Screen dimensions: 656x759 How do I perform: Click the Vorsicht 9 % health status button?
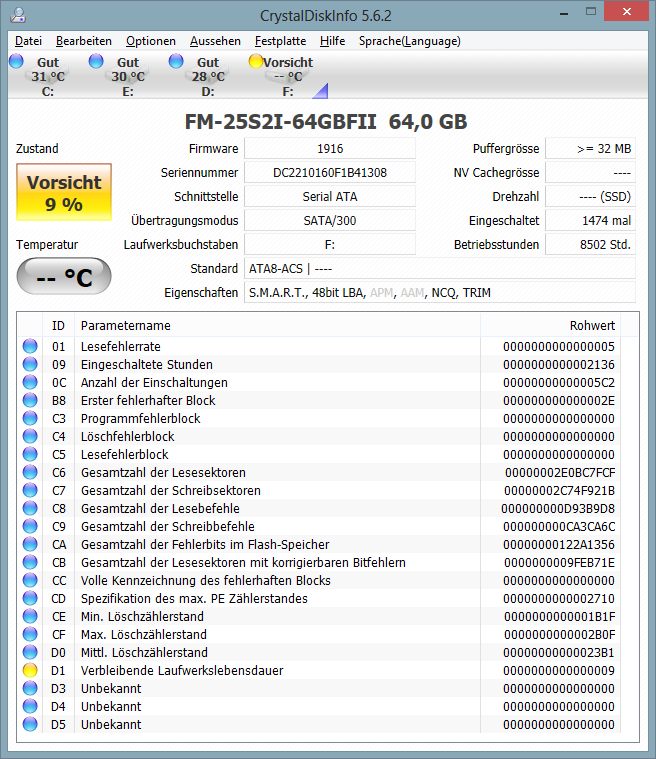coord(64,192)
